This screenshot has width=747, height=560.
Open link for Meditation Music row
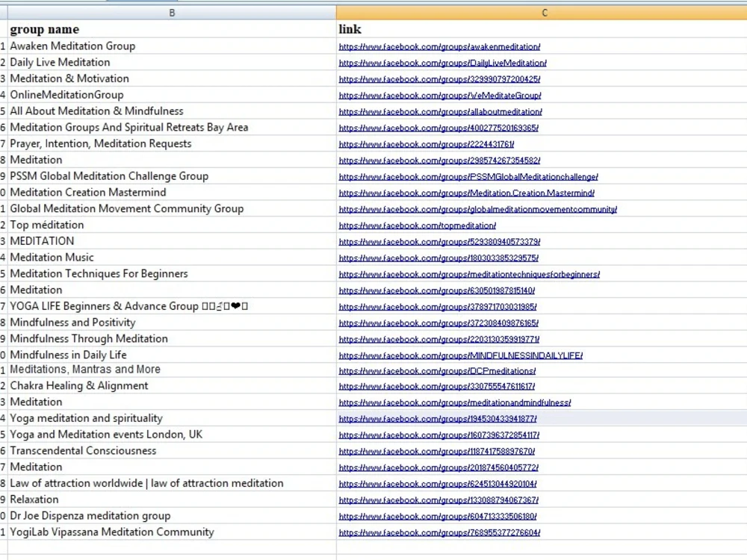click(x=438, y=258)
